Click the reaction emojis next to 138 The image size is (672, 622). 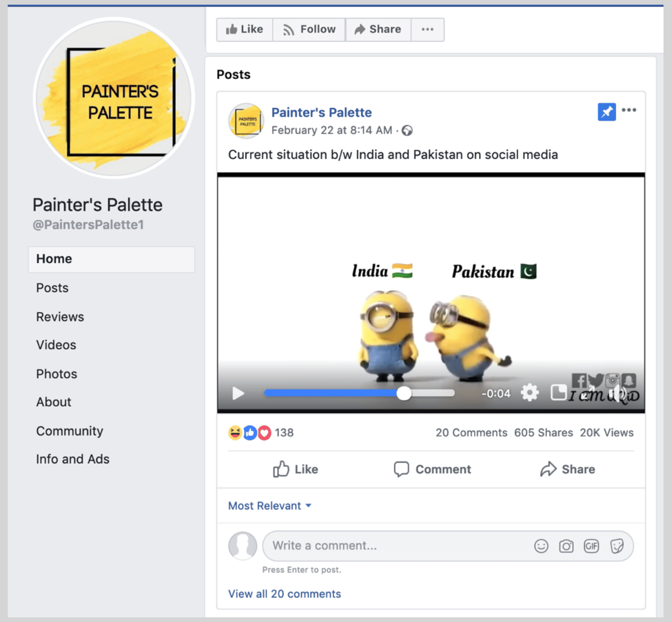250,432
